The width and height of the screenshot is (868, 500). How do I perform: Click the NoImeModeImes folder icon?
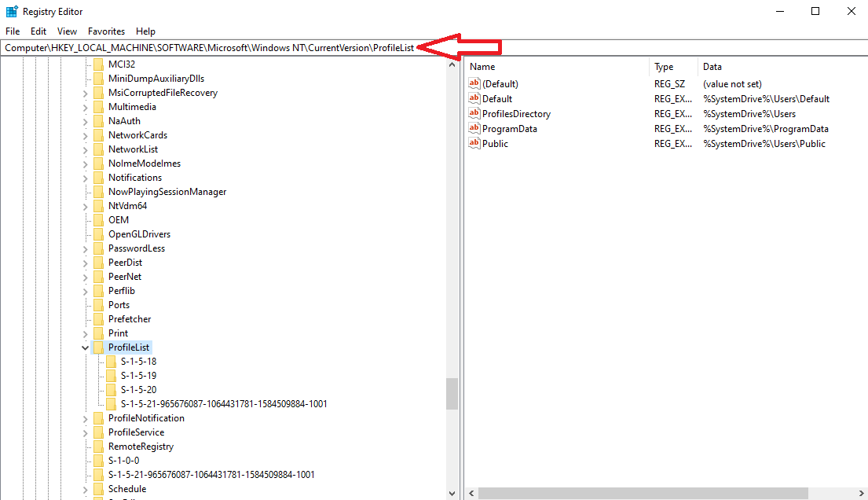click(x=98, y=164)
